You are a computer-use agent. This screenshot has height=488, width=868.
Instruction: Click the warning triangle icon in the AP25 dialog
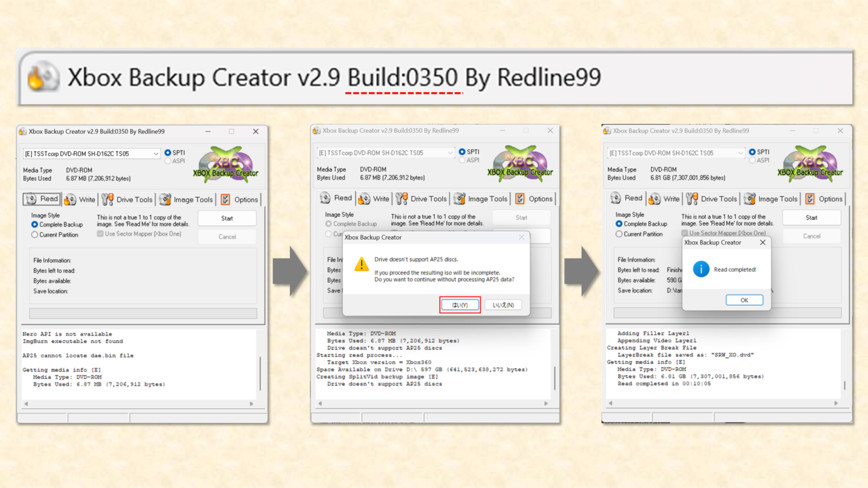click(x=361, y=264)
